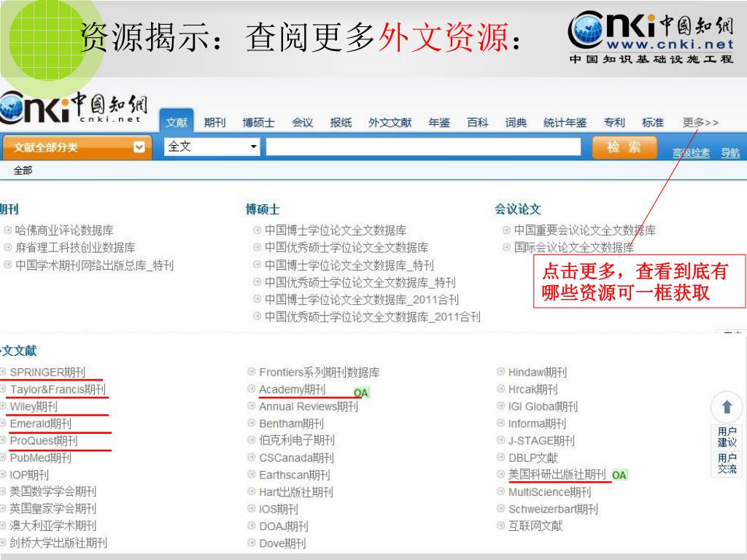Open Hindawi期刊 link
The height and width of the screenshot is (560, 747).
538,373
